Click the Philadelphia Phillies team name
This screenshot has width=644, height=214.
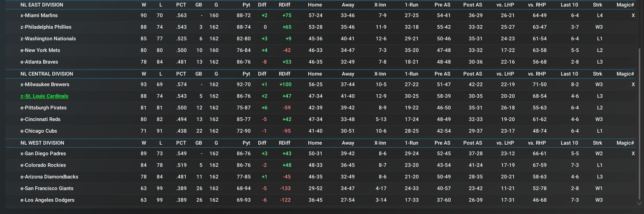[46, 27]
